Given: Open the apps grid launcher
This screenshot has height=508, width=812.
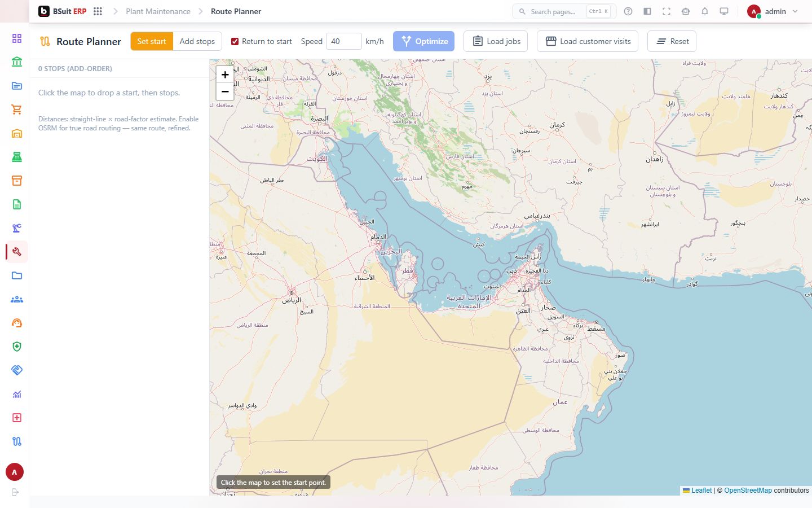Looking at the screenshot, I should click(98, 11).
